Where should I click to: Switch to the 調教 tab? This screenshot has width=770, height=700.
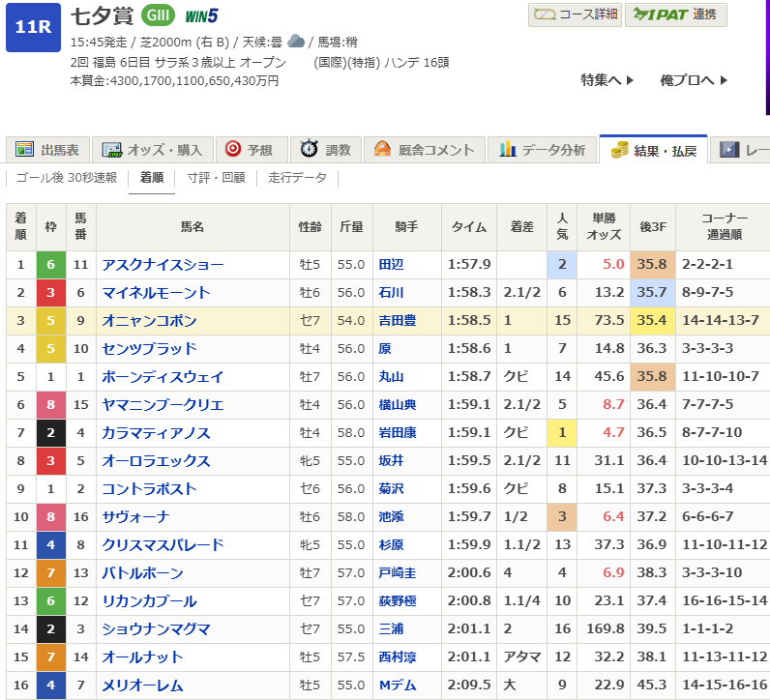(326, 150)
